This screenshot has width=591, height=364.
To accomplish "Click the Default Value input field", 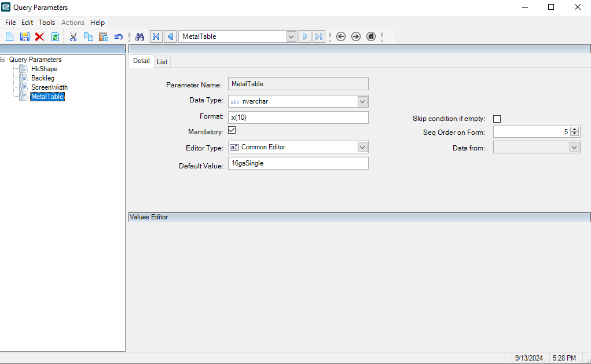I will (x=298, y=163).
